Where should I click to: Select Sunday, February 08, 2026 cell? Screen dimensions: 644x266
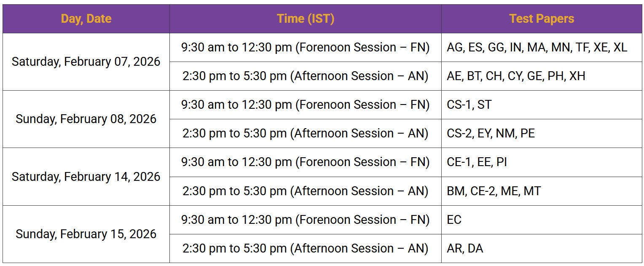[86, 119]
